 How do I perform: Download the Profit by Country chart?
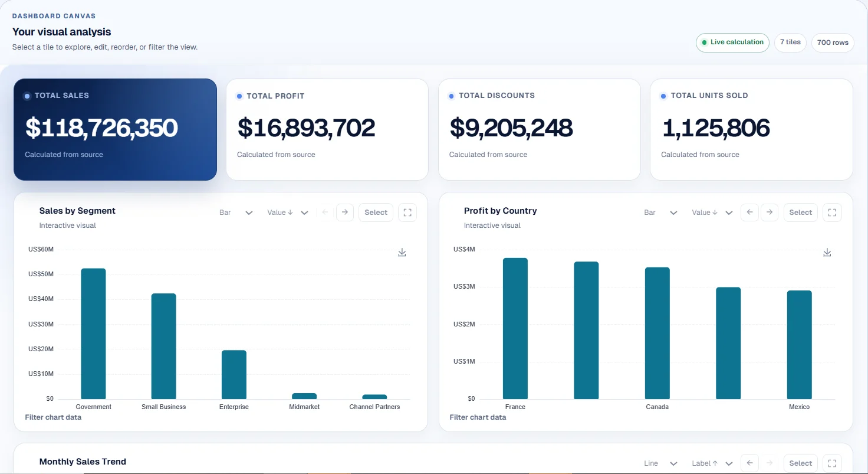click(x=827, y=253)
